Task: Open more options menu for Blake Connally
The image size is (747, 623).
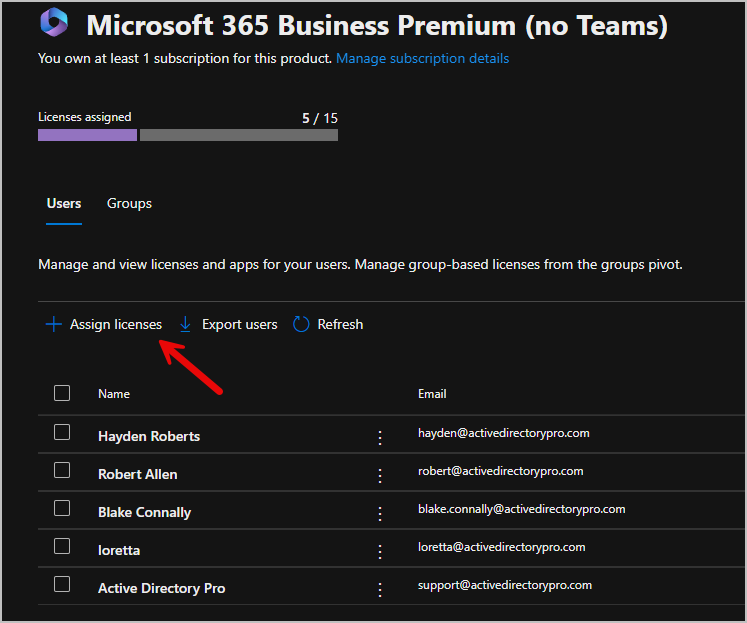Action: pos(380,513)
